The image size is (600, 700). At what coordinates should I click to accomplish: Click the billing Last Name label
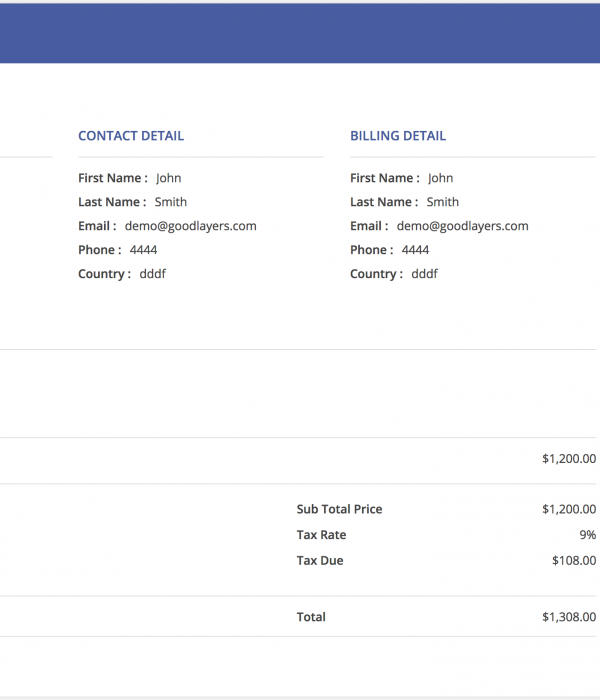(x=384, y=202)
